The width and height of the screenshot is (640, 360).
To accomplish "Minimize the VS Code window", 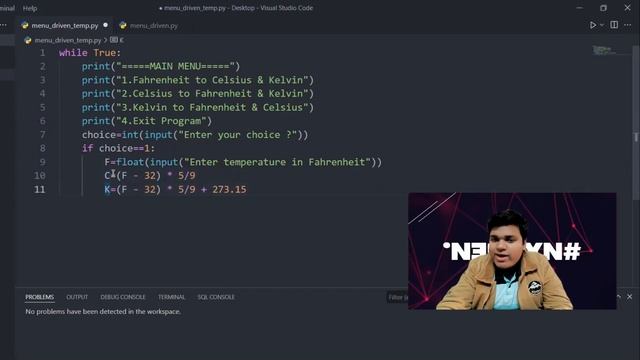I will [x=580, y=8].
